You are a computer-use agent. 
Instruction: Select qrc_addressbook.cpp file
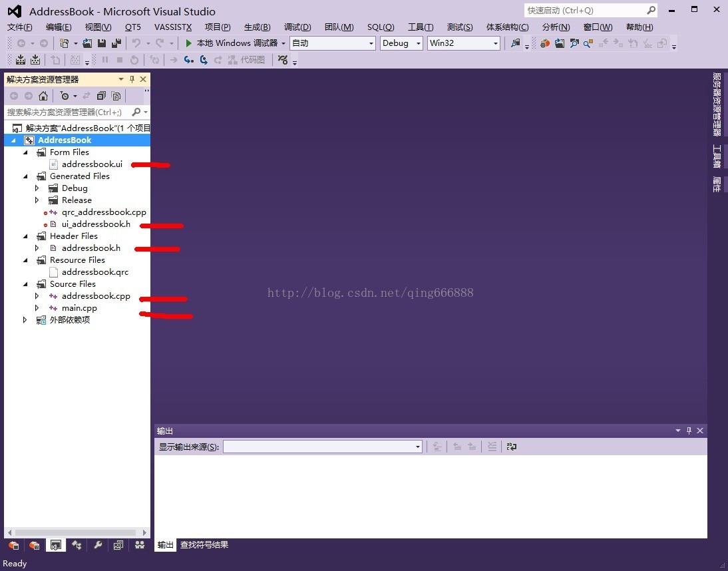pos(104,212)
